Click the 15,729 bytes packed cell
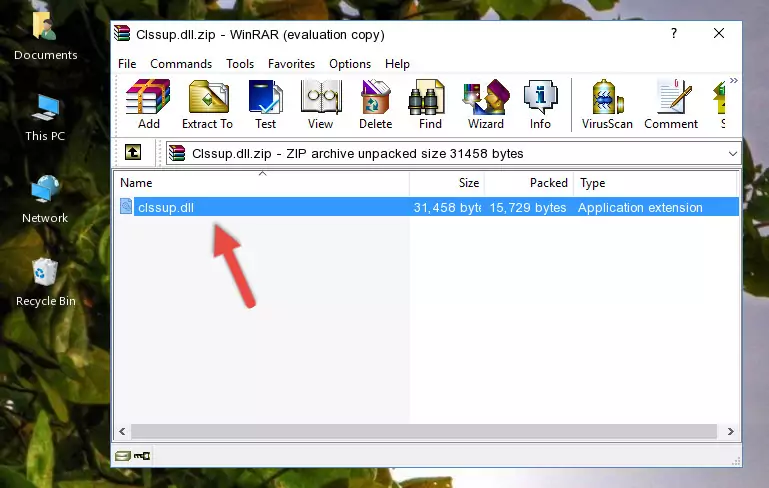 click(x=528, y=207)
